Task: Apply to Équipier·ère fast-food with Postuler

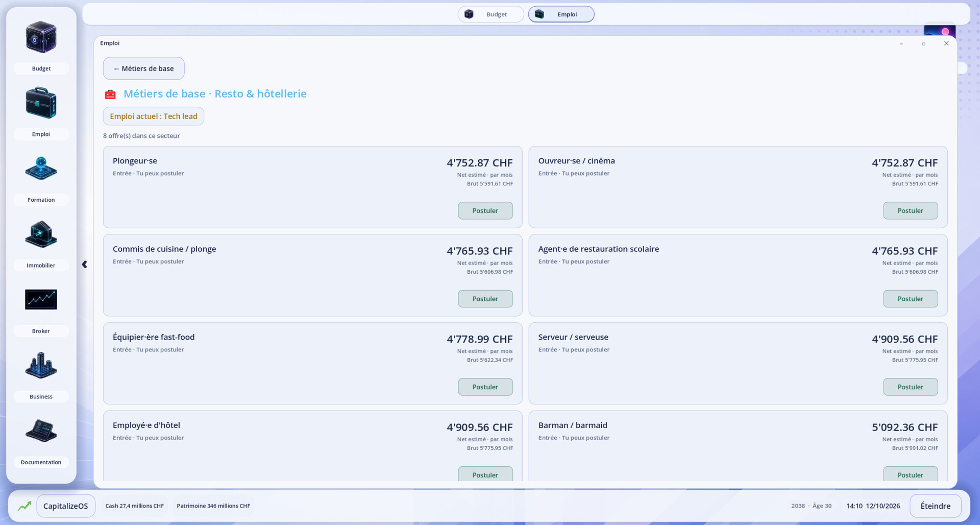Action: [485, 387]
